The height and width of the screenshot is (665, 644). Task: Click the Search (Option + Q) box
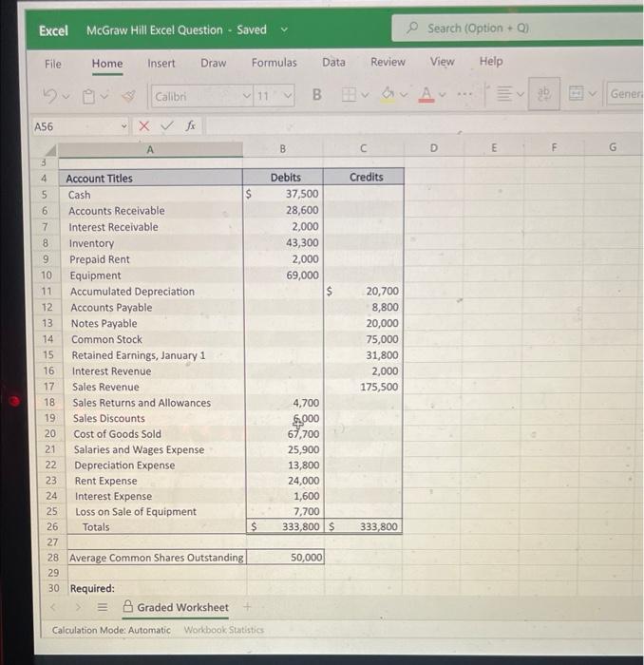518,28
